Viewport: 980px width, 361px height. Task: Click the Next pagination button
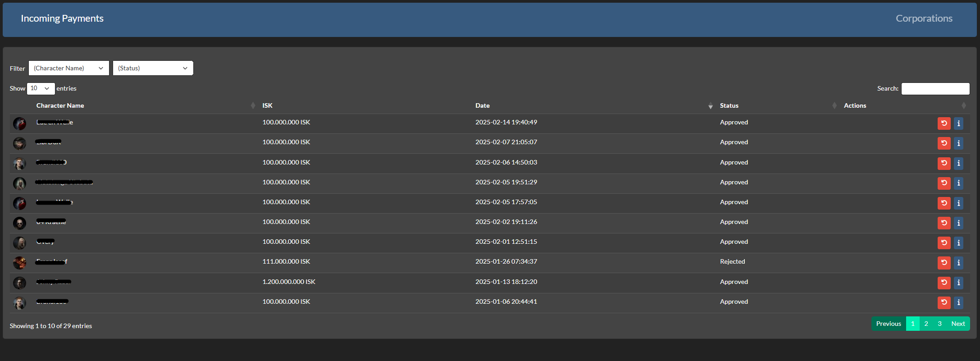958,324
